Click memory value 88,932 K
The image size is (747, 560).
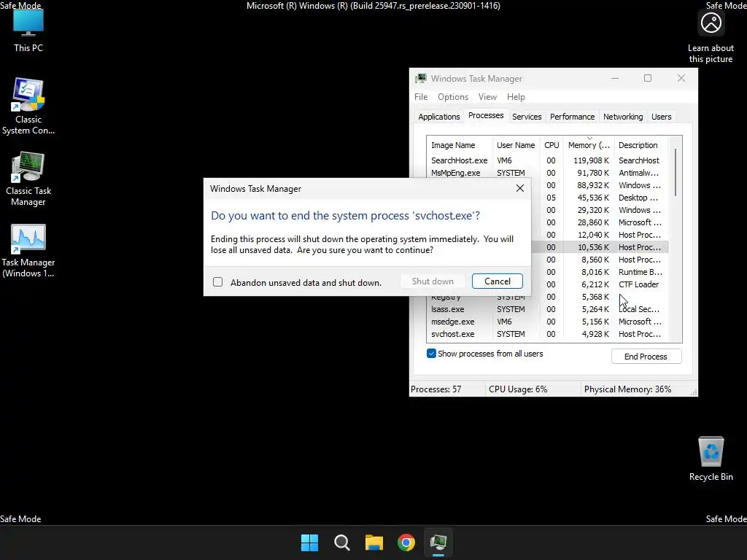pyautogui.click(x=592, y=185)
